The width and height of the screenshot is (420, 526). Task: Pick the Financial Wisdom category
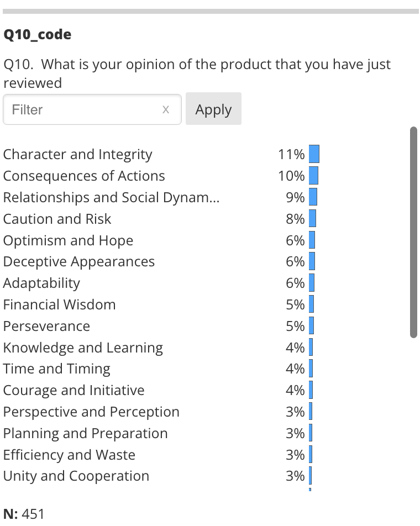(x=59, y=304)
